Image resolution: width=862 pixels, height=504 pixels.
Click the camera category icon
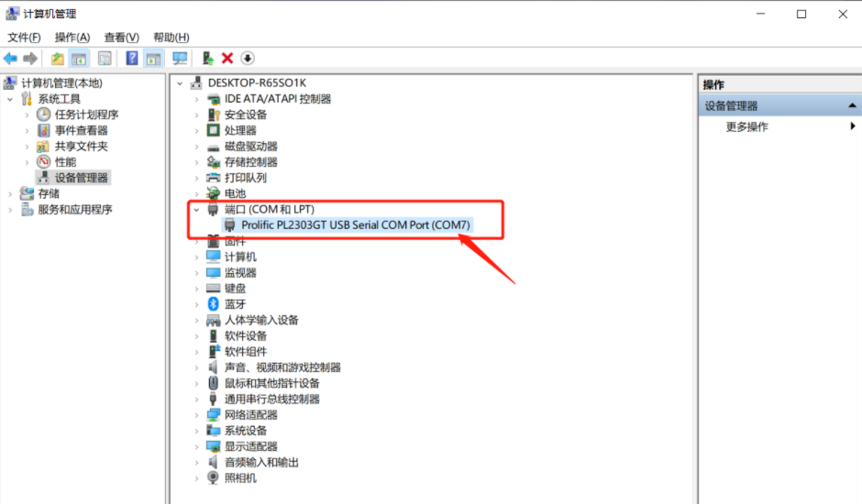pyautogui.click(x=214, y=477)
